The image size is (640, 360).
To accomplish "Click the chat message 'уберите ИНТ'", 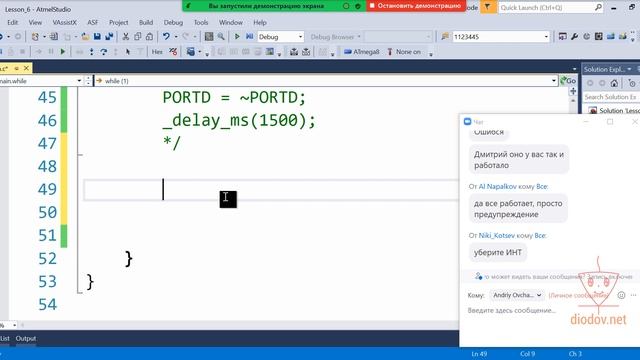I will tap(498, 252).
